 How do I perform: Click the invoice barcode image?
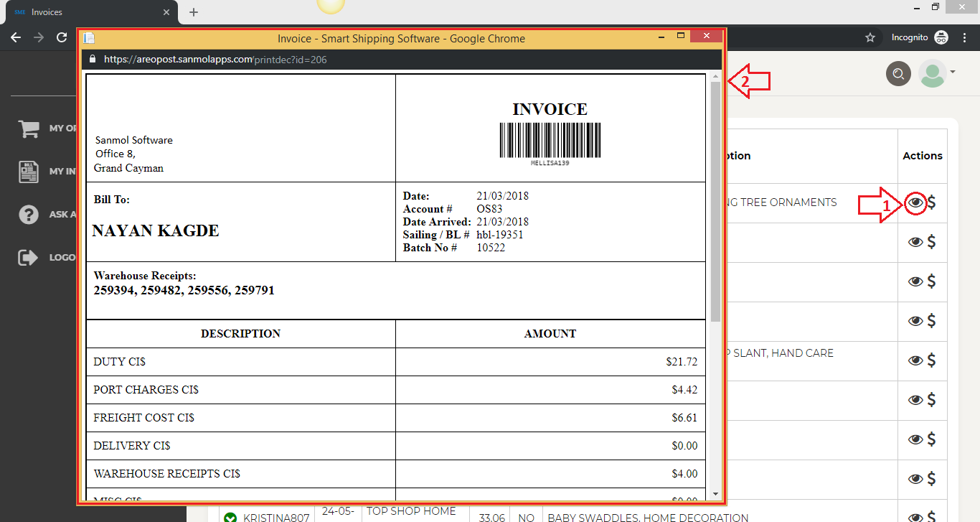(550, 140)
